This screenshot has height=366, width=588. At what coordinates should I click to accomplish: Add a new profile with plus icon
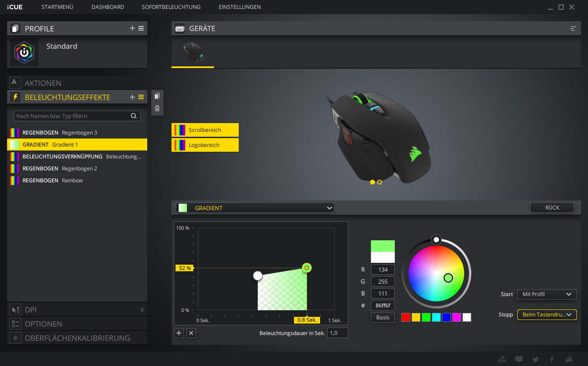pos(132,28)
